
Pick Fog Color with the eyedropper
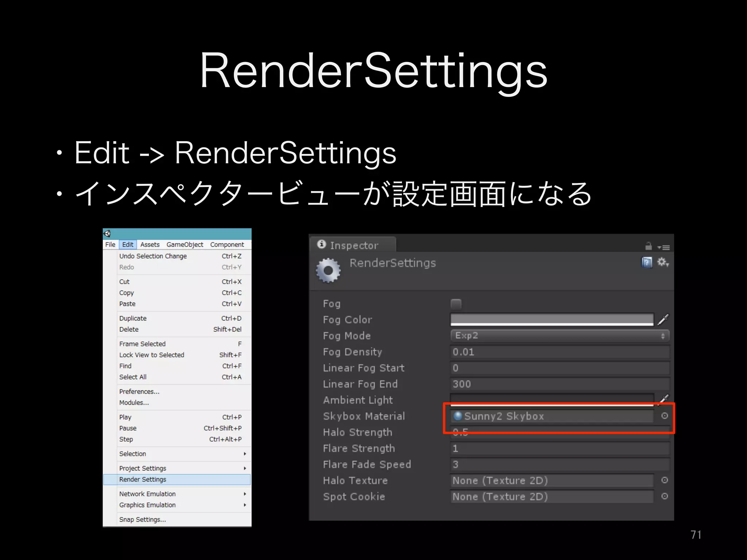(x=663, y=319)
